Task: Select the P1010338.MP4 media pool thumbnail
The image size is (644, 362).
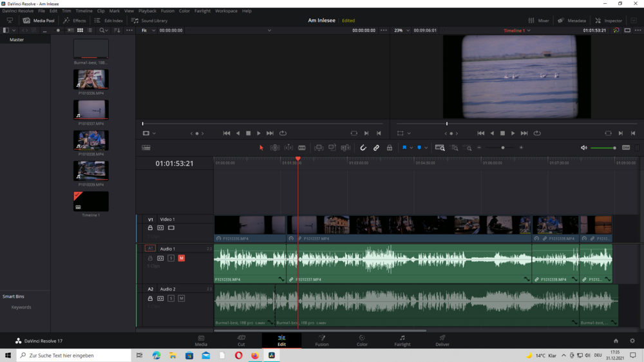Action: tap(91, 140)
